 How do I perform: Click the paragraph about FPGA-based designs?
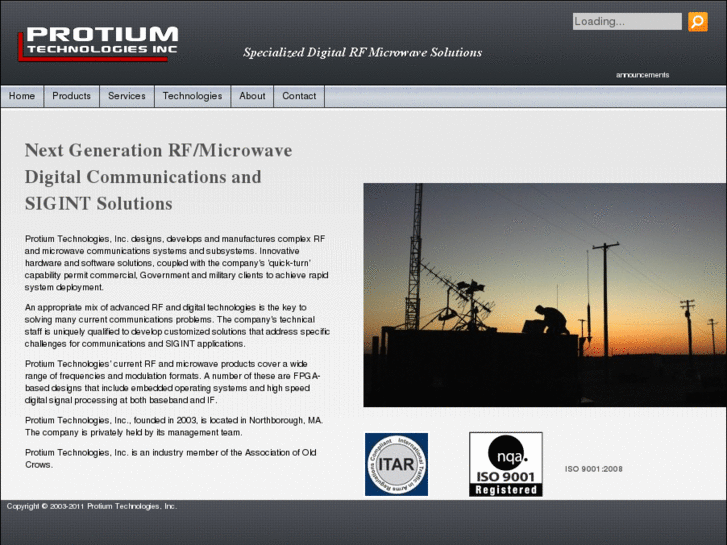tap(172, 382)
